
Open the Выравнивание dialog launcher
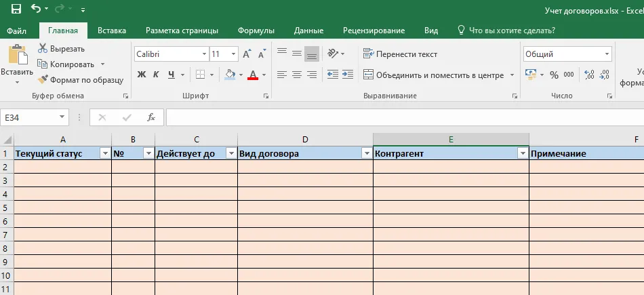coord(515,96)
